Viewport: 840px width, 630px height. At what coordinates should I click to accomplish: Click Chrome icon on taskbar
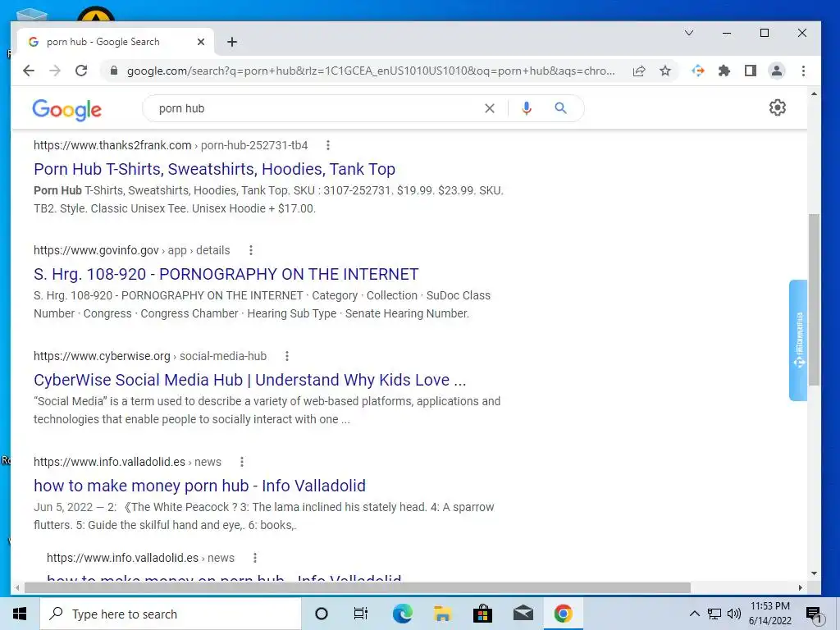[x=563, y=614]
